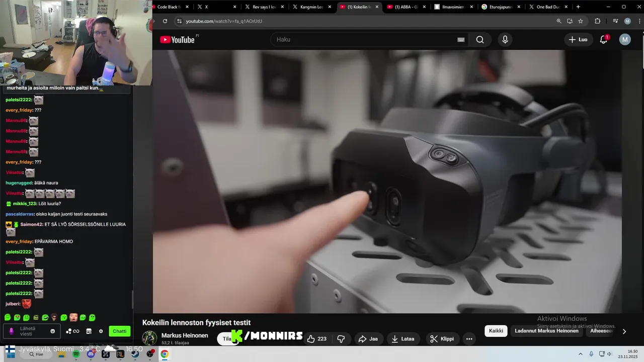Switch to the Kangmin Lee tab
Image resolution: width=644 pixels, height=362 pixels.
click(x=311, y=7)
